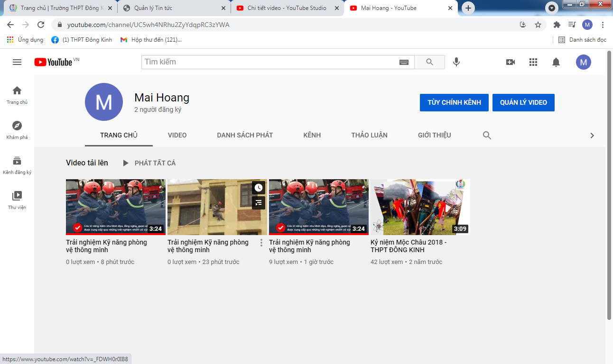The height and width of the screenshot is (364, 613).
Task: Click the voice search microphone icon
Action: [456, 62]
